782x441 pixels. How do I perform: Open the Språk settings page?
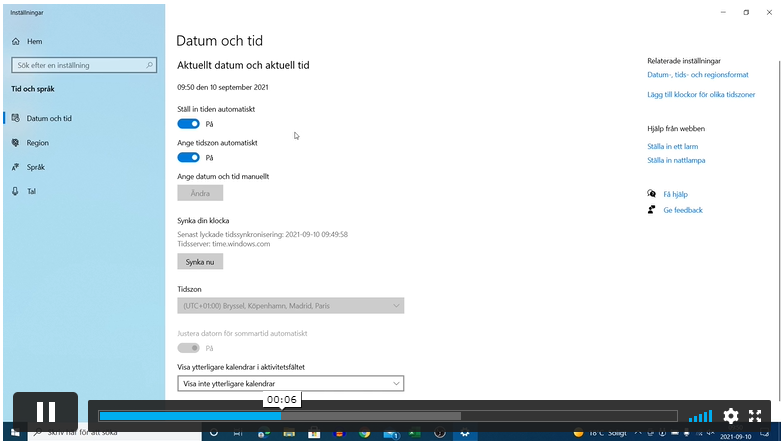point(36,167)
